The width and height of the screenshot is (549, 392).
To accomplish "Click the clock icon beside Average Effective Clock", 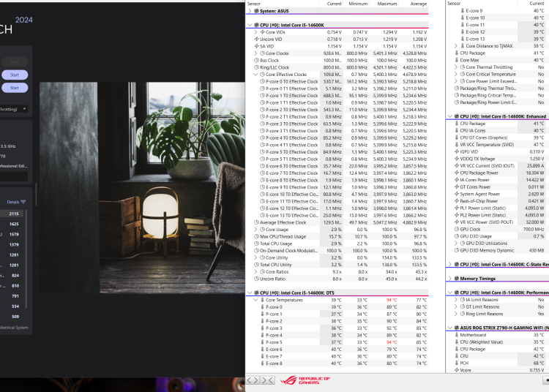I will tap(256, 222).
